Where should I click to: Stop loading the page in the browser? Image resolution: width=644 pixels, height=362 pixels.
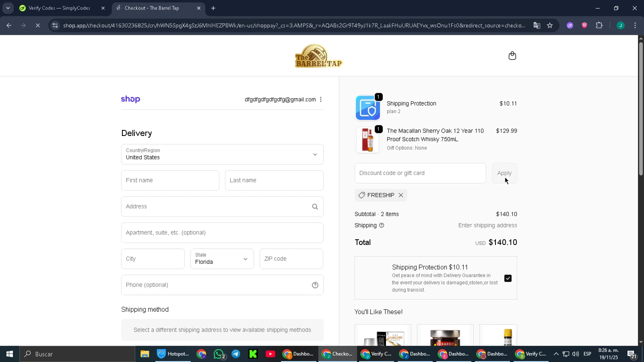[38, 25]
